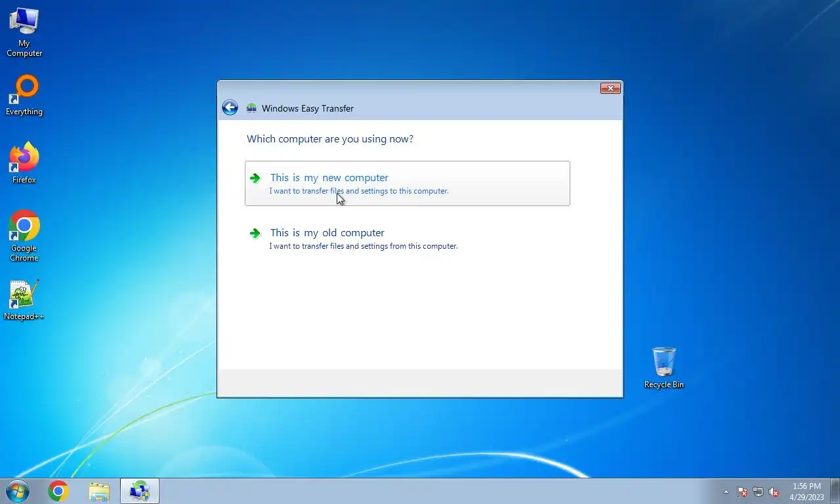Screen dimensions: 840x504
Task: Show hidden system tray icons
Action: click(726, 492)
